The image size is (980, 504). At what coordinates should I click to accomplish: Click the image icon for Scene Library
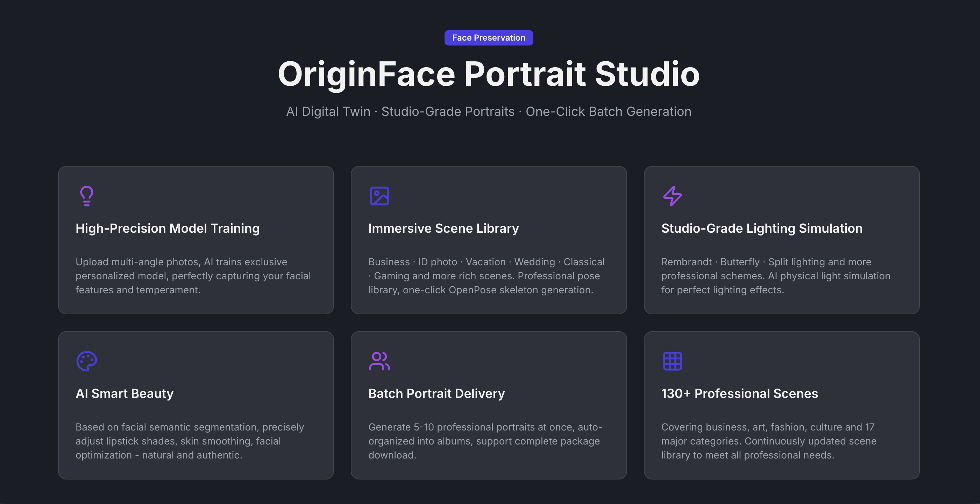379,196
